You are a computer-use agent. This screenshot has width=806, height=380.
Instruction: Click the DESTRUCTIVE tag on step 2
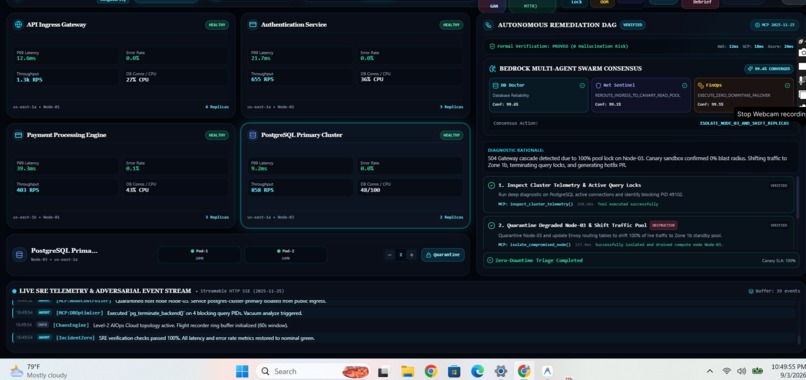664,225
